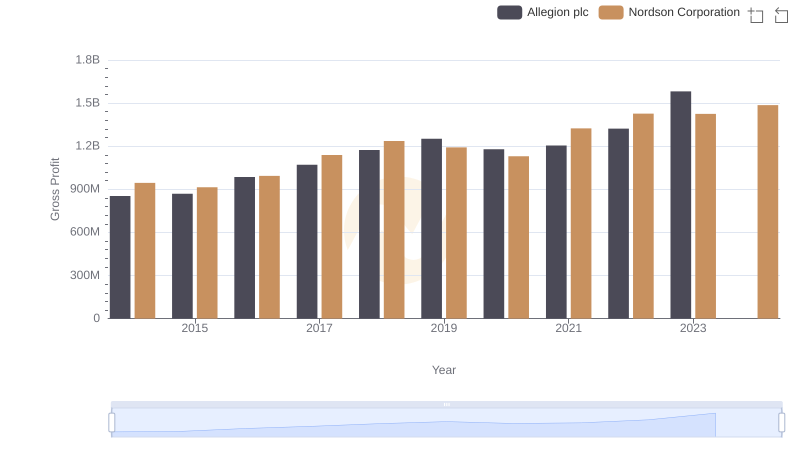Click the y-axis label 1.8B
The height and width of the screenshot is (461, 800).
point(88,60)
